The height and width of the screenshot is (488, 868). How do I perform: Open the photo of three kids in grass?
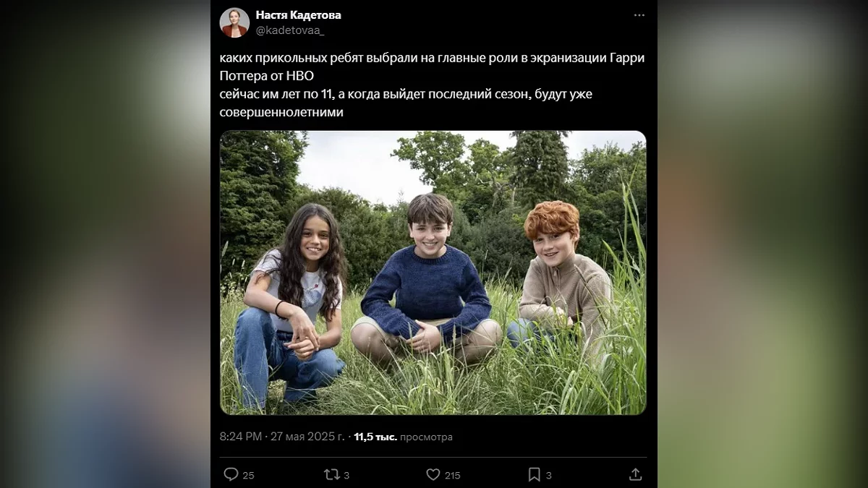click(x=433, y=273)
